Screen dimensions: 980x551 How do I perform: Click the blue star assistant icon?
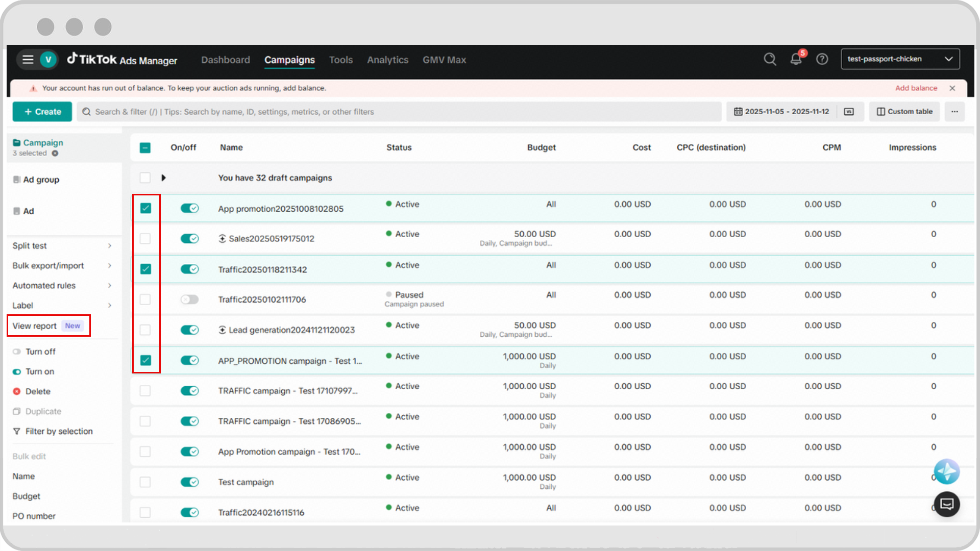click(947, 471)
